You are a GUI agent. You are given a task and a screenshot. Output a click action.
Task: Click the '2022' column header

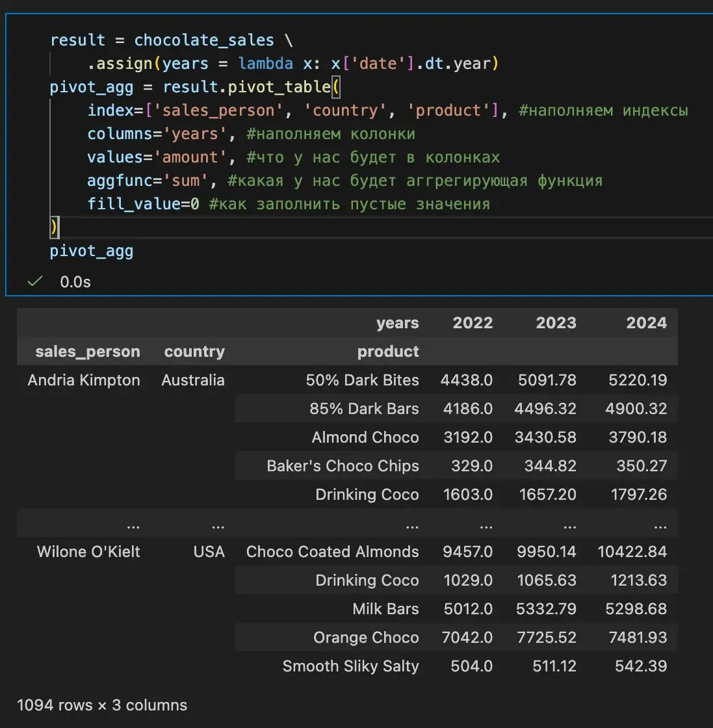473,322
